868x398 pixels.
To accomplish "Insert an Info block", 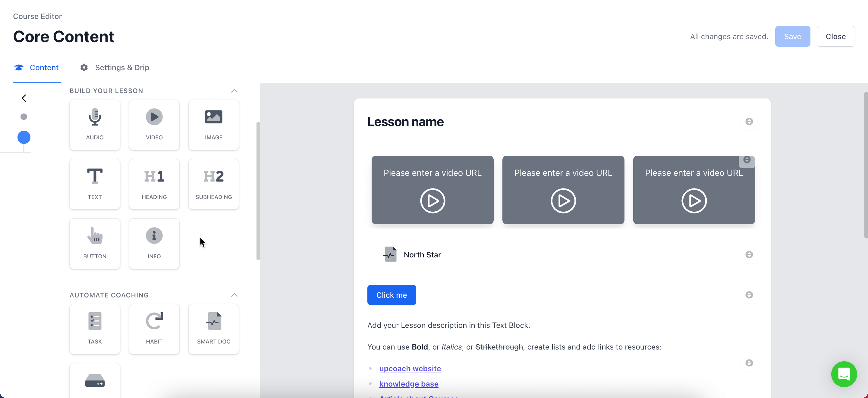I will click(154, 243).
